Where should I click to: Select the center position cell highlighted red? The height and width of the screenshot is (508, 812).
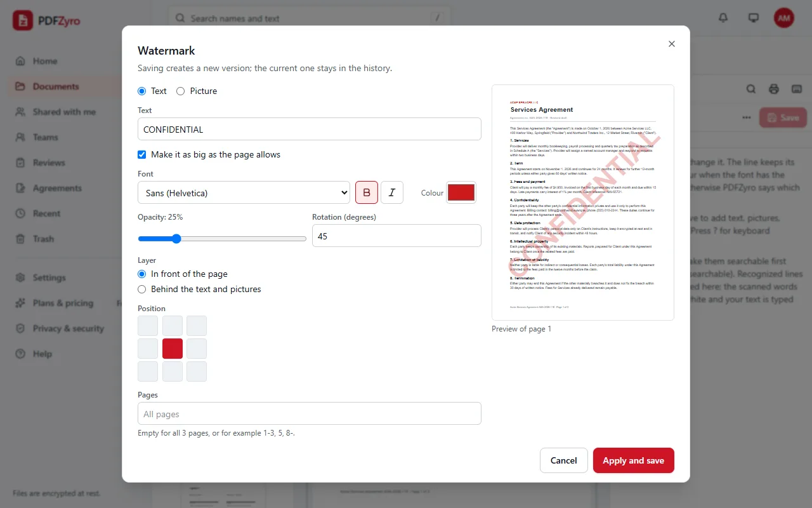coord(173,349)
